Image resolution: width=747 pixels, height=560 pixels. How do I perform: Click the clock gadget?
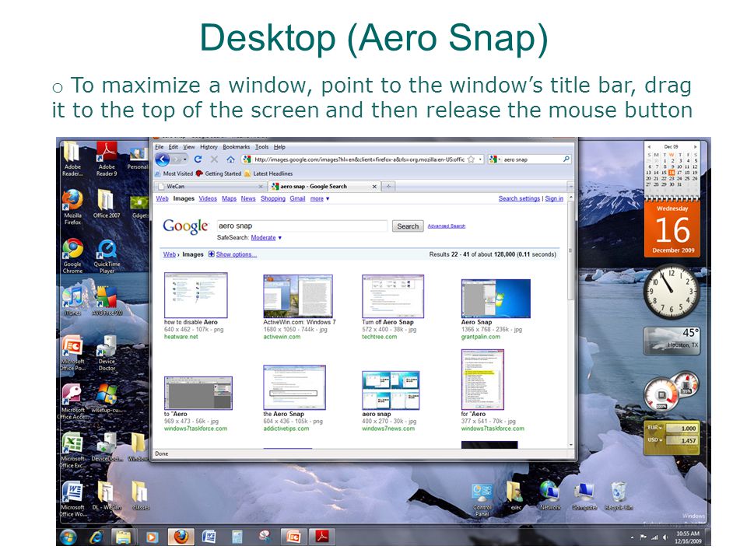coord(672,292)
